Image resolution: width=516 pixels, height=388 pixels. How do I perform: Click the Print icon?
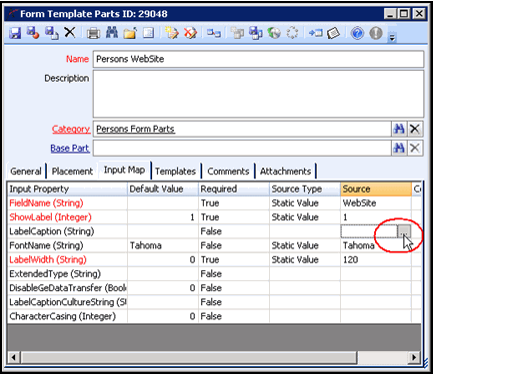pos(93,33)
